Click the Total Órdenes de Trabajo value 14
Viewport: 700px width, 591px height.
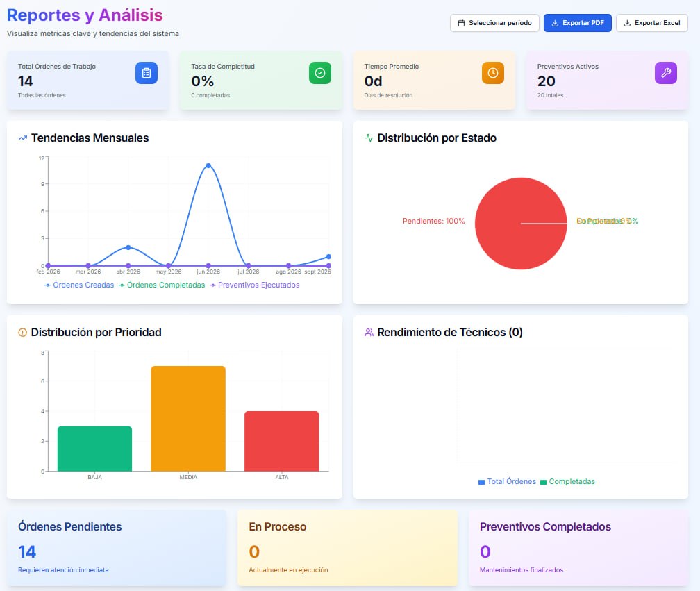click(x=26, y=81)
